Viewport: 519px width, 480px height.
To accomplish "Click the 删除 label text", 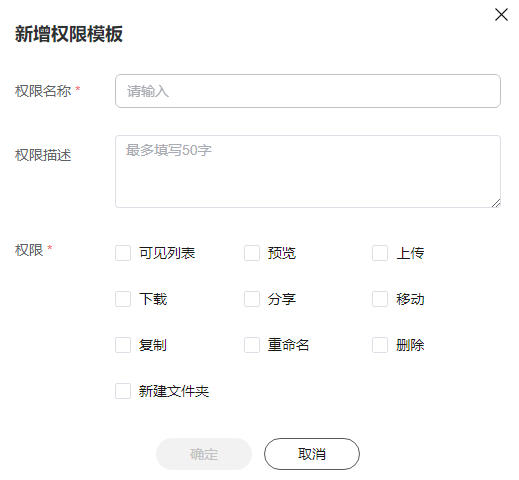I will (410, 345).
